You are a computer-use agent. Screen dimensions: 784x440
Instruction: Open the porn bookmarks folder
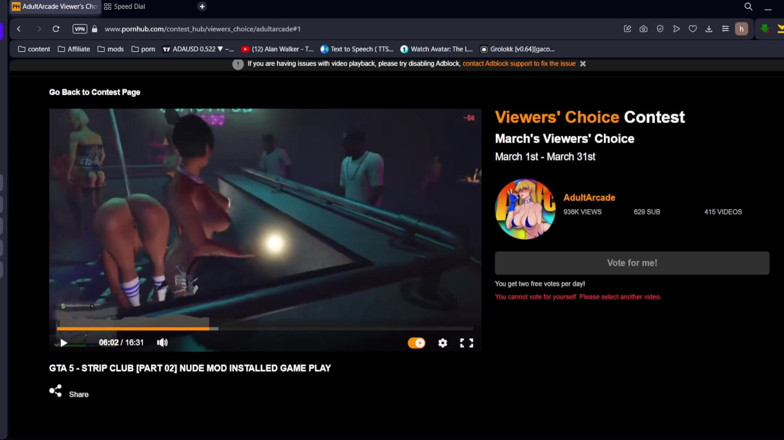pyautogui.click(x=144, y=49)
